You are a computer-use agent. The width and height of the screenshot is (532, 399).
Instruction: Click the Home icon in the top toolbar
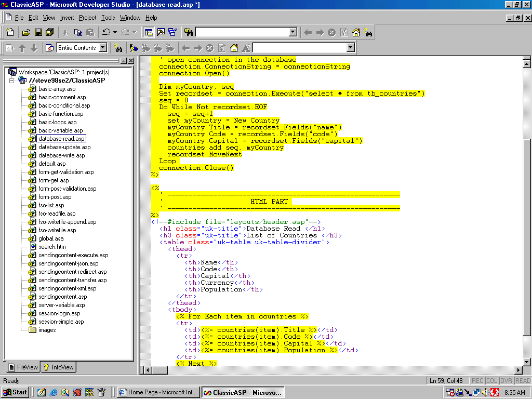356,32
